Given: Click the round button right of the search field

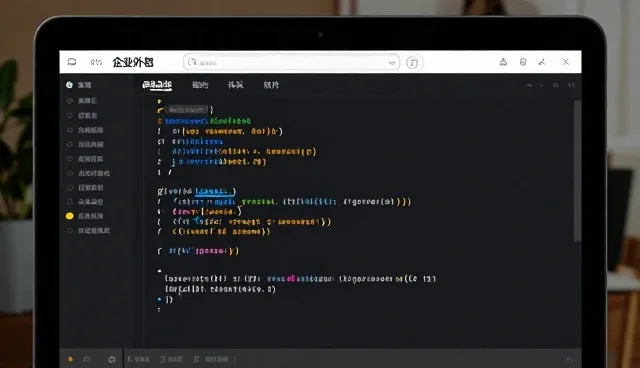Looking at the screenshot, I should (x=412, y=62).
